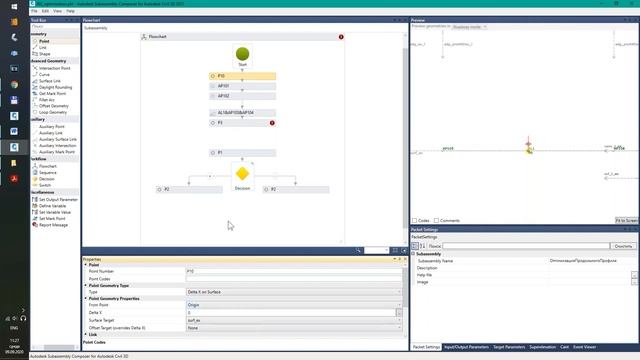The width and height of the screenshot is (640, 360).
Task: Click the Point Number input field
Action: click(293, 271)
